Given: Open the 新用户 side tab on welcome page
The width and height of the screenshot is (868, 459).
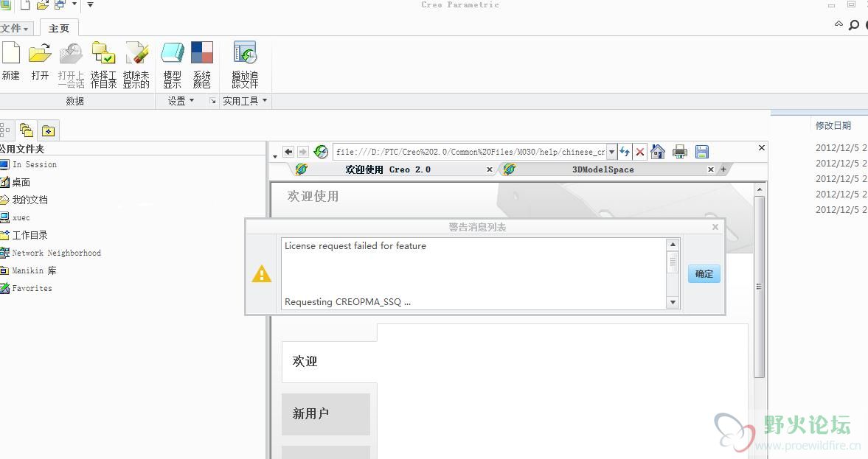Looking at the screenshot, I should 325,413.
